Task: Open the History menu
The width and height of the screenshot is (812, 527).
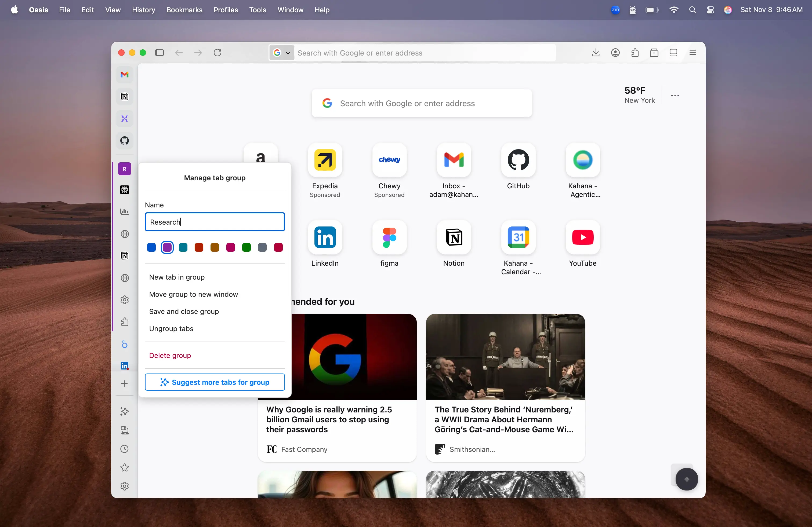Action: 143,10
